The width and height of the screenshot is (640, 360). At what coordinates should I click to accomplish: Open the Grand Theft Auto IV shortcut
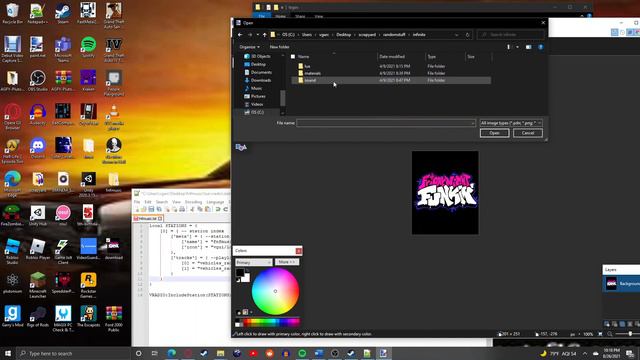coord(113,49)
